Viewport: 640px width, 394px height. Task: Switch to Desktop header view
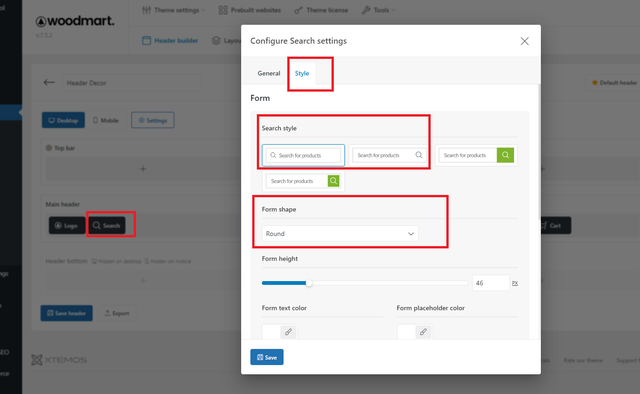click(63, 120)
